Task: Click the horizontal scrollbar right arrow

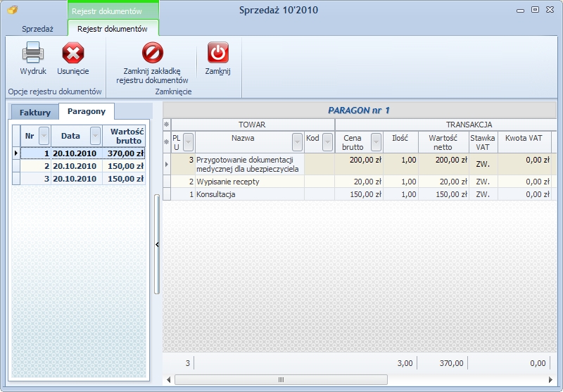Action: tap(551, 379)
